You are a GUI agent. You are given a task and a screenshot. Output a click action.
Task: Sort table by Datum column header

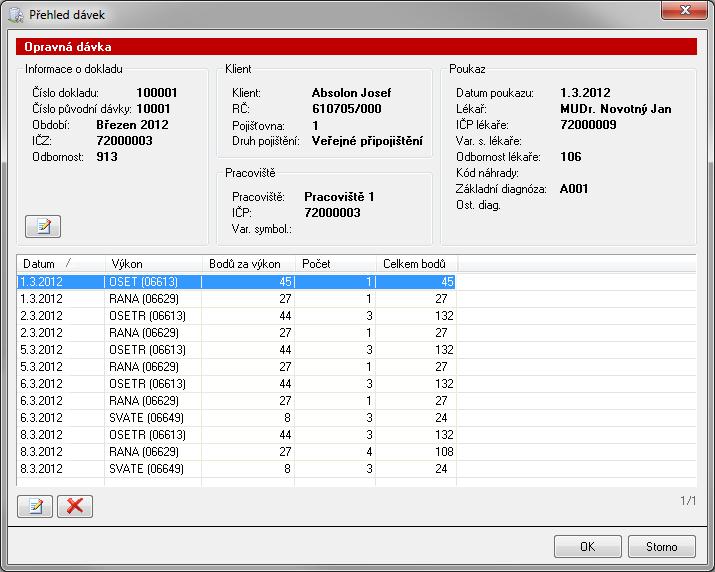click(61, 264)
